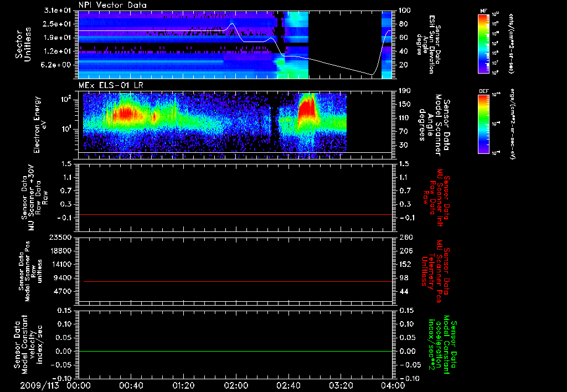The width and height of the screenshot is (567, 392).
Task: Click the '98' Scanner Pos Telemetry tick
Action: pos(403,278)
